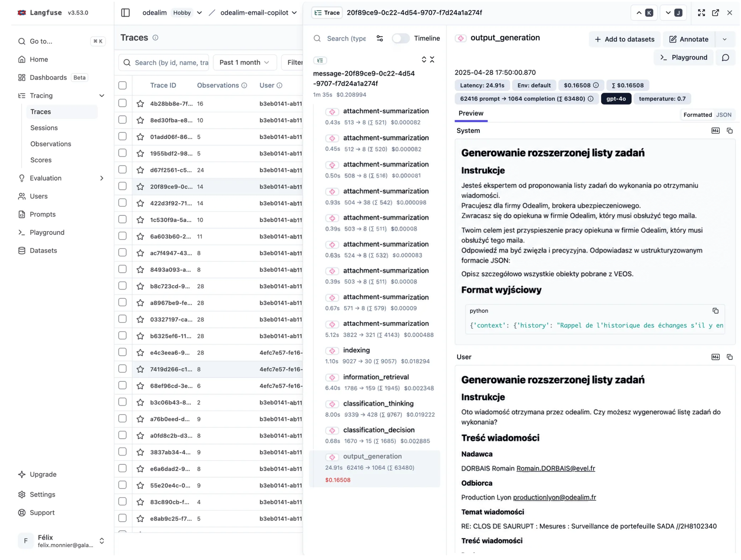
Task: Select all traces with the header checkbox
Action: [122, 85]
